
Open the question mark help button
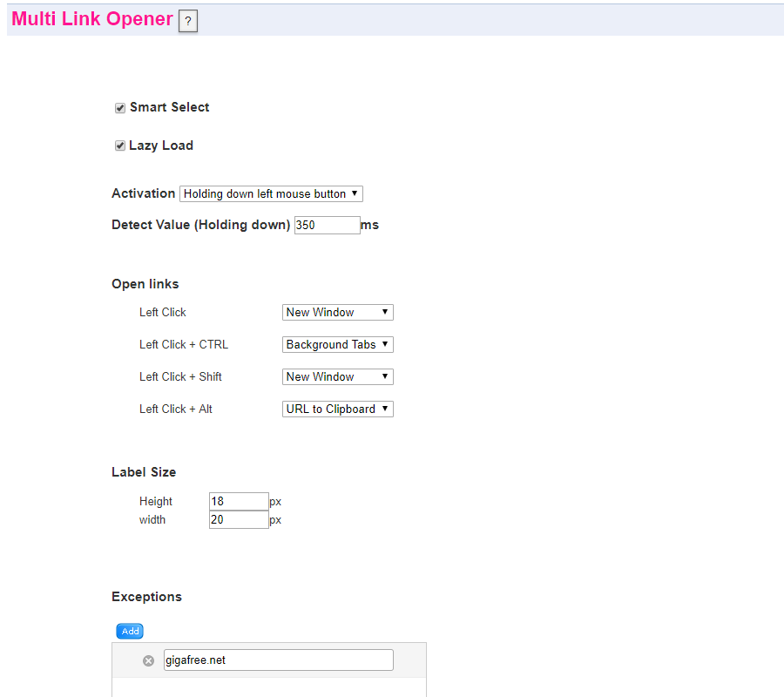188,21
